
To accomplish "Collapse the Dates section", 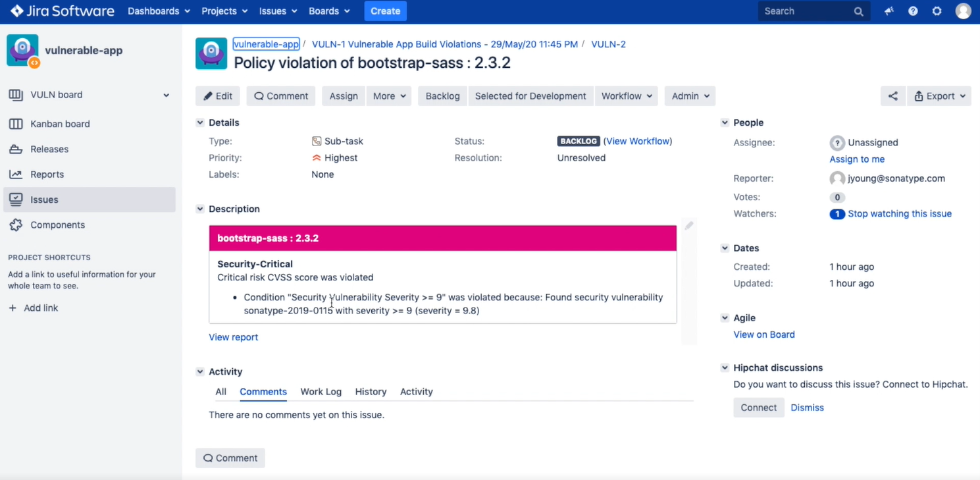I will click(725, 248).
